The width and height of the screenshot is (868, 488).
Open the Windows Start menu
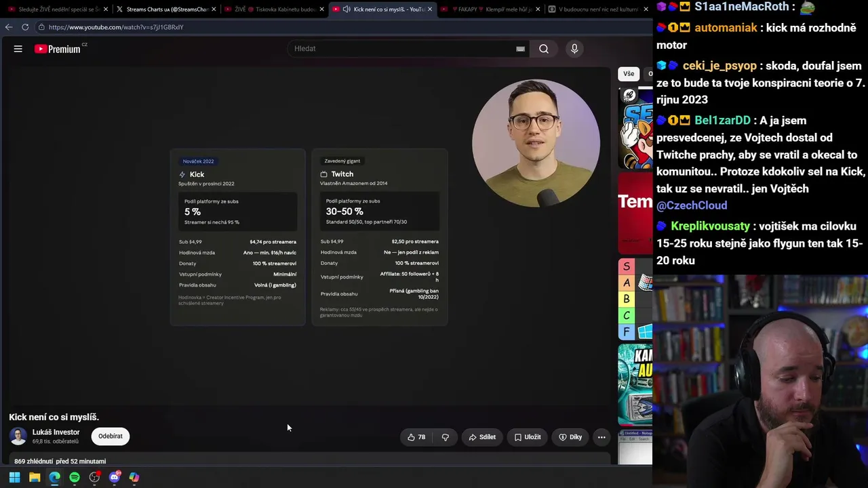14,477
